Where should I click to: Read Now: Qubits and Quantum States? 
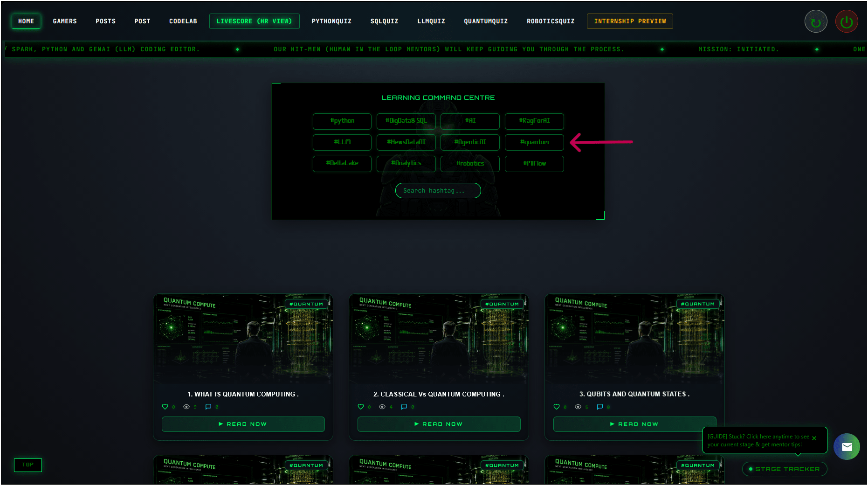coord(635,424)
